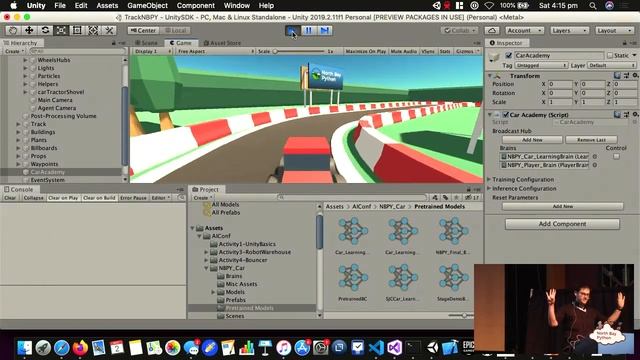Open the Layers dropdown
640x360 pixels.
click(569, 31)
